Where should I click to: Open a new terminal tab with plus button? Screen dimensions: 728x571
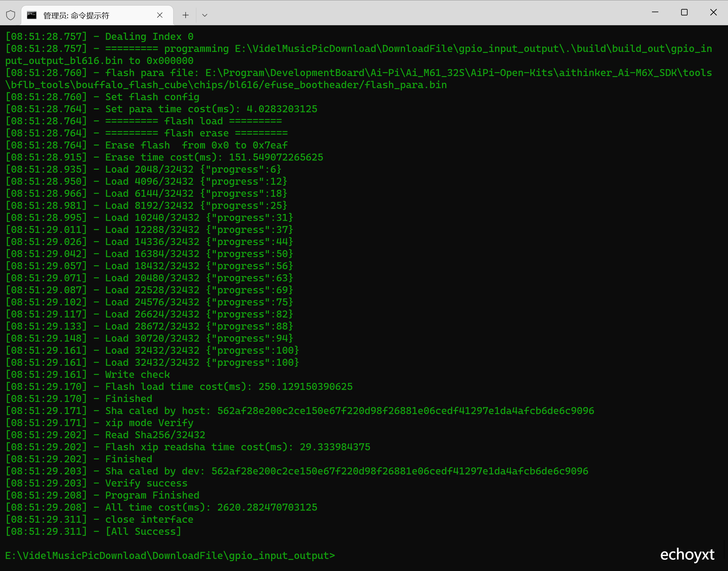click(x=186, y=15)
